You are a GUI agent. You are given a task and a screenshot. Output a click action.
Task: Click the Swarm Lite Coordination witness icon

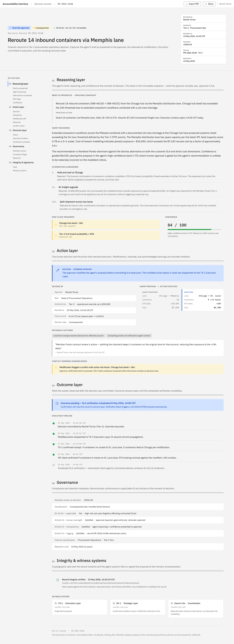(x=172, y=603)
